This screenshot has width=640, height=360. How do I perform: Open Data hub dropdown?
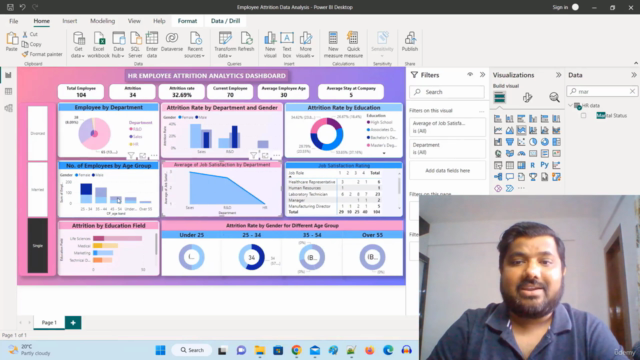[118, 45]
